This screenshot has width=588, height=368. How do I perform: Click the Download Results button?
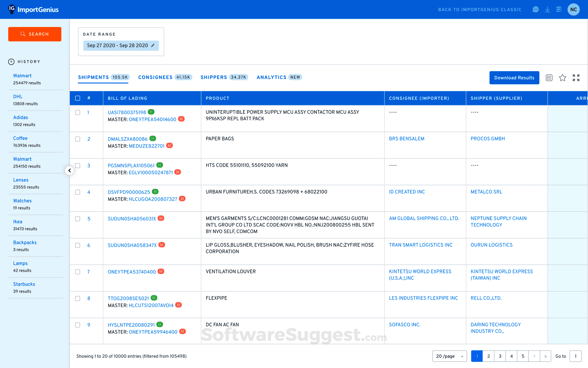(x=514, y=78)
